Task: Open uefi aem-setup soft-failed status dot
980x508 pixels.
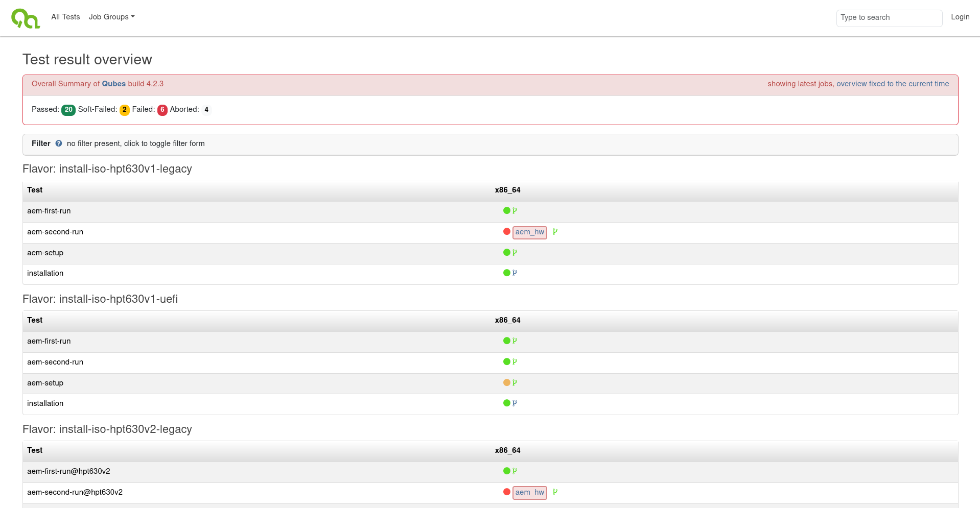Action: pyautogui.click(x=507, y=382)
